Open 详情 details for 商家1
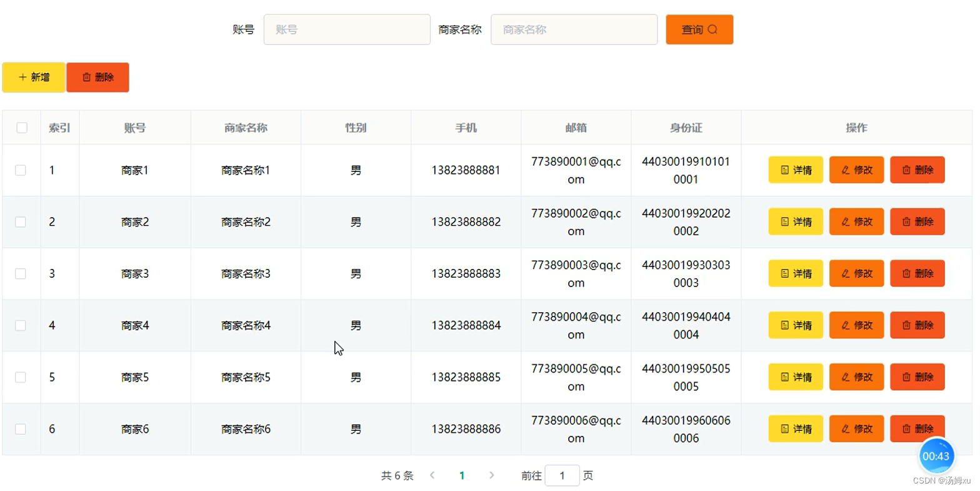 click(x=796, y=170)
